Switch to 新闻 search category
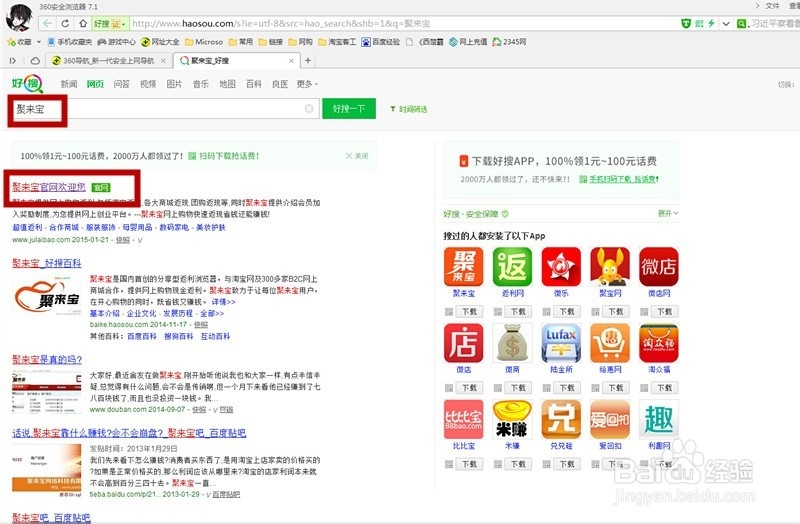 point(69,84)
